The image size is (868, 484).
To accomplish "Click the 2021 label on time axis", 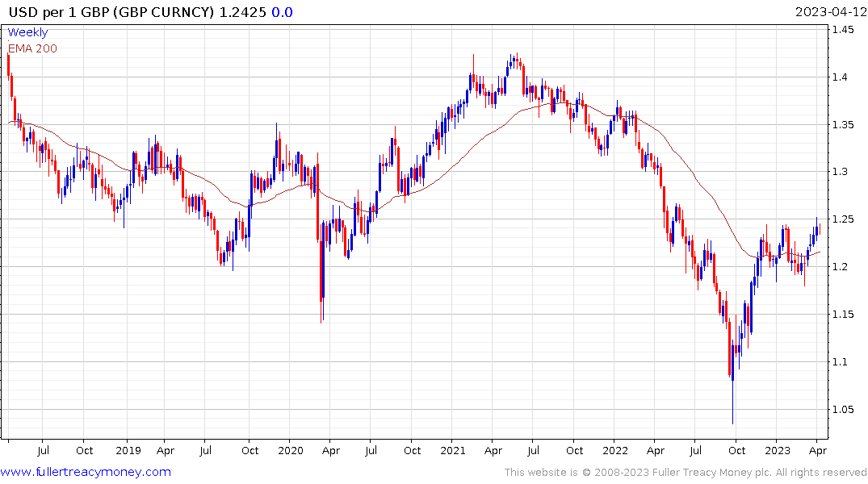I will [x=453, y=451].
